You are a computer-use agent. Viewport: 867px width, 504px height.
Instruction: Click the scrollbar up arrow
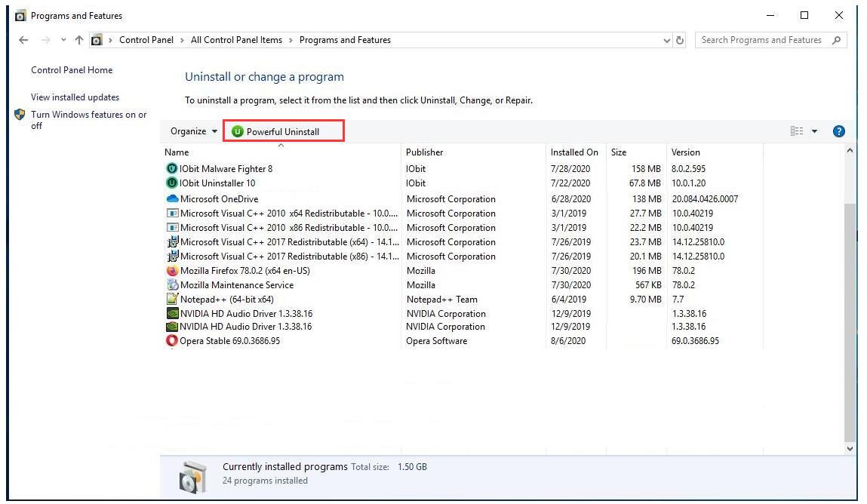click(850, 151)
